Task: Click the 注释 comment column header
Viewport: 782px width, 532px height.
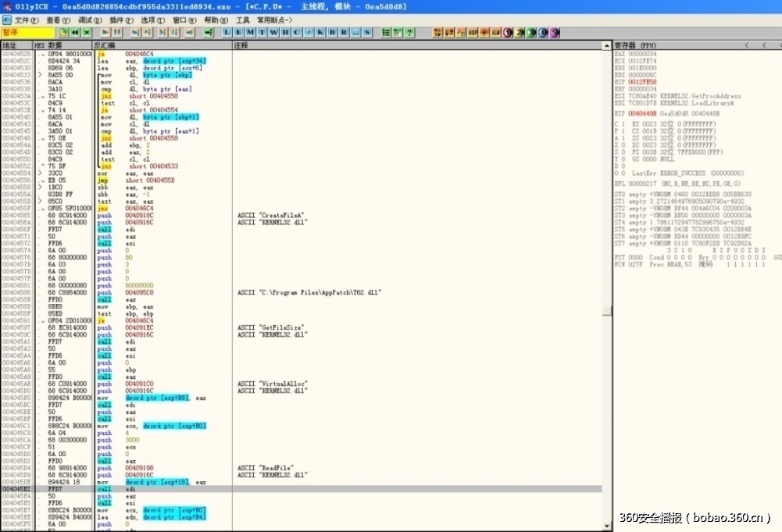Action: 241,45
